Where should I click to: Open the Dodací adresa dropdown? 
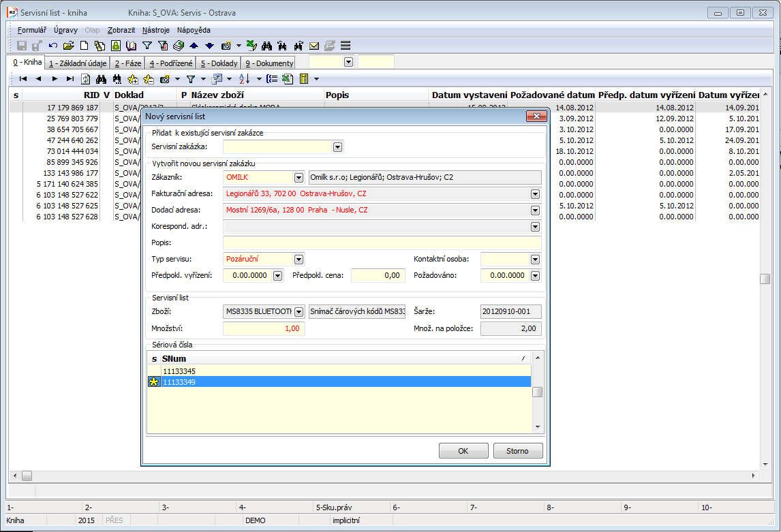tap(535, 210)
